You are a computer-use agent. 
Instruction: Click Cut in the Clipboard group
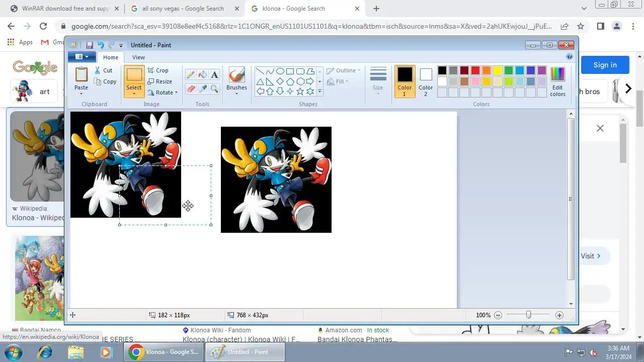[x=104, y=70]
